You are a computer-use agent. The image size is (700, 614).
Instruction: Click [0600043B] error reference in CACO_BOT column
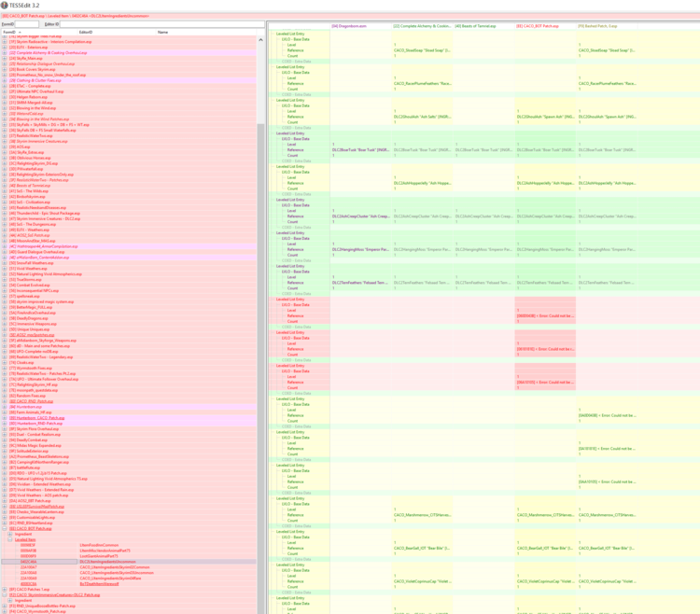coord(546,316)
